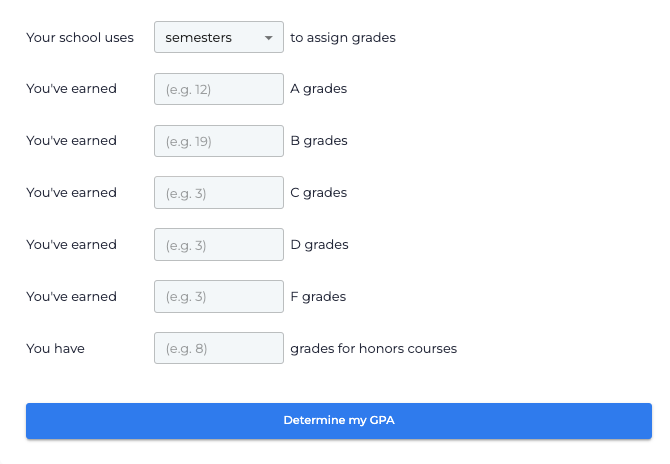
Task: Focus the D grades input box
Action: click(219, 245)
